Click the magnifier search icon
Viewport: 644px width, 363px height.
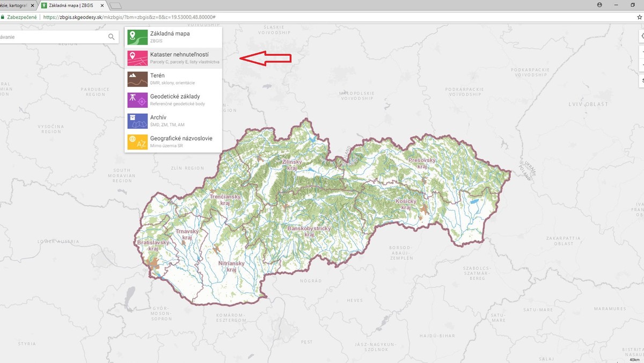[x=112, y=37]
